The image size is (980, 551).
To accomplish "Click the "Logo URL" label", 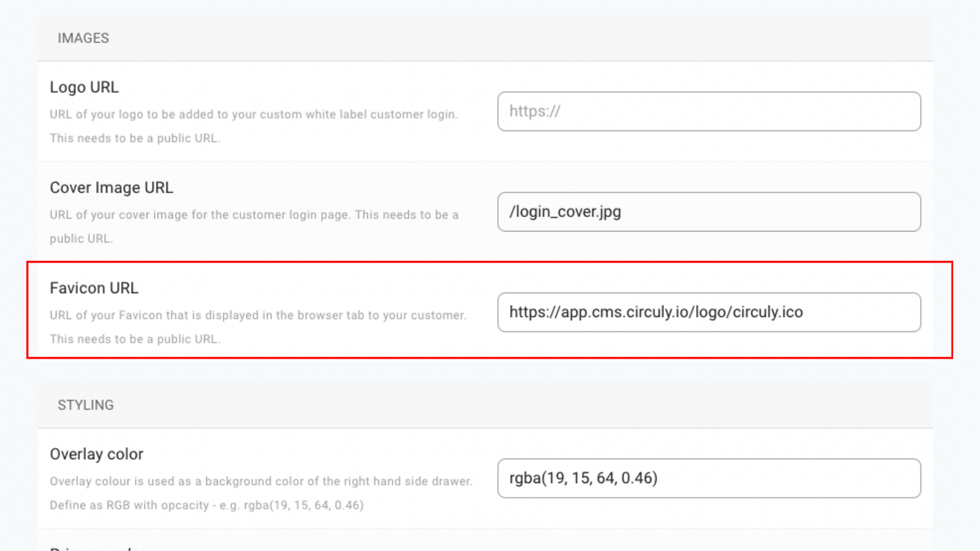I will coord(84,87).
